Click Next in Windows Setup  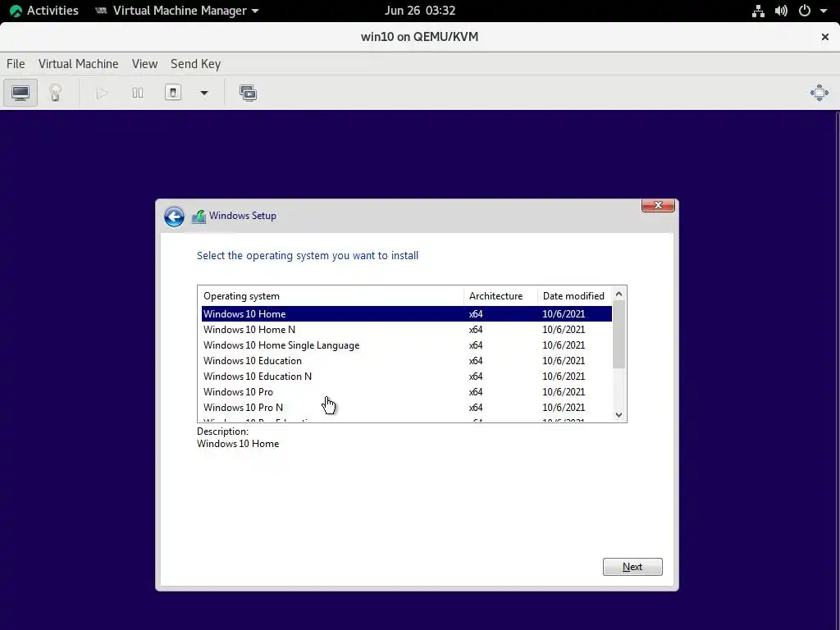point(632,567)
